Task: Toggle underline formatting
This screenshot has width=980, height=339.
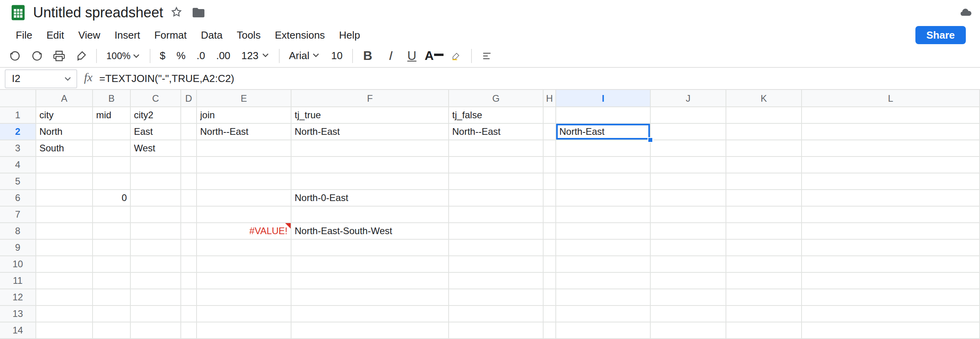Action: point(412,56)
